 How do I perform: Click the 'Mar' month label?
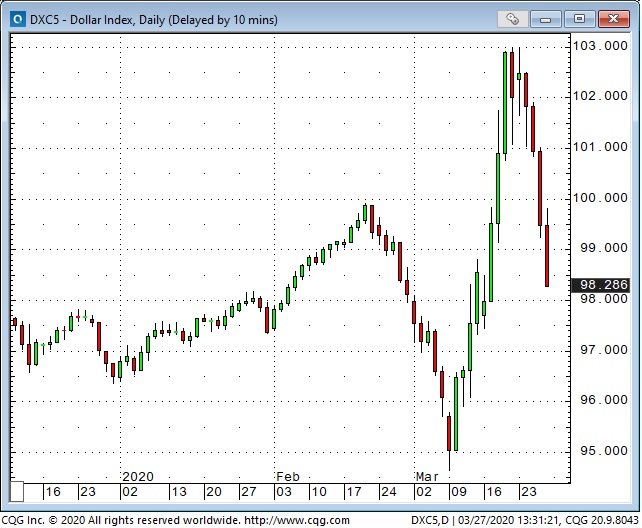[427, 477]
